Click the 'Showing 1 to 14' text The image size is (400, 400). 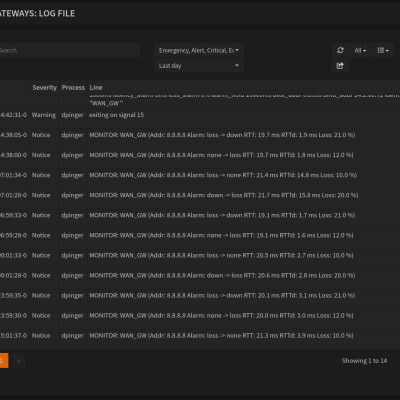coord(364,361)
